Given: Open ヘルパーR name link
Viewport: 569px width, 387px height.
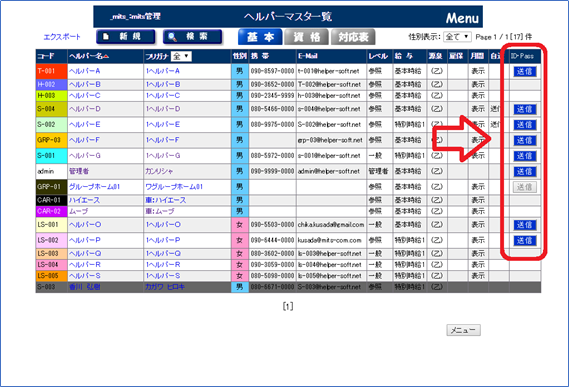Looking at the screenshot, I should [x=85, y=265].
